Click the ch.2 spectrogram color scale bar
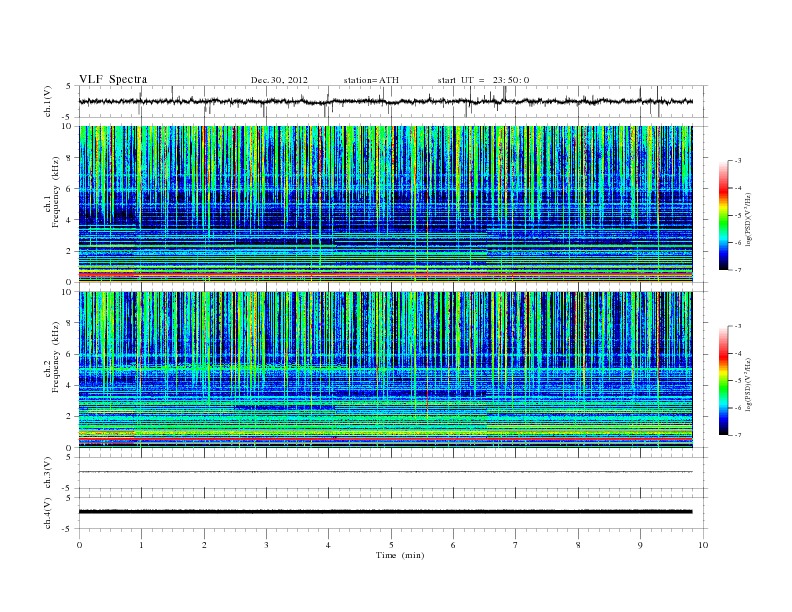This screenshot has height=612, width=792. click(723, 380)
